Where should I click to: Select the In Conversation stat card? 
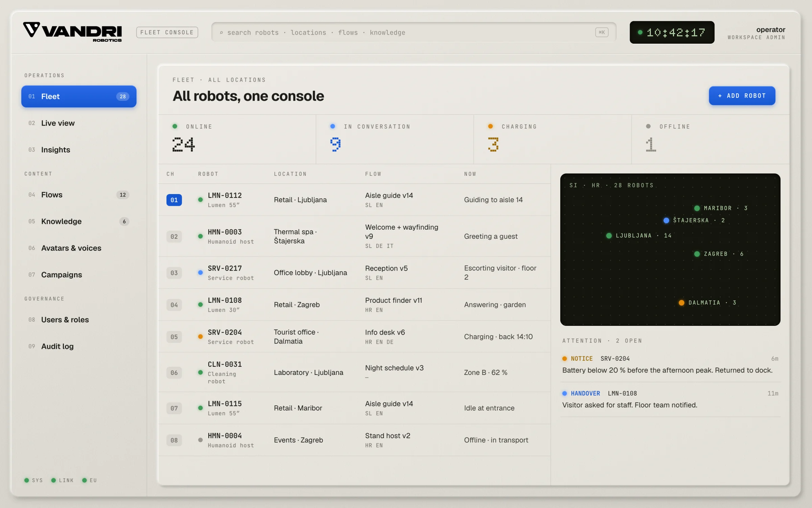coord(395,139)
